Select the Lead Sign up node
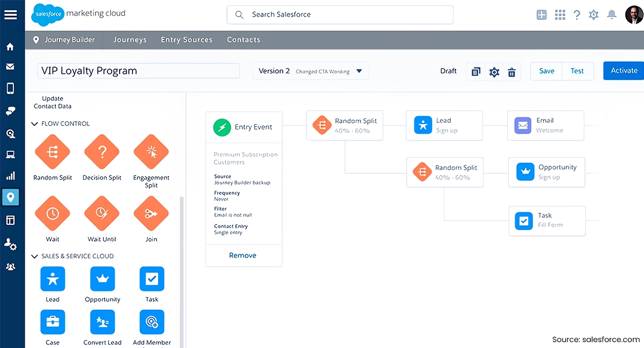Viewport: 644px width, 348px height. pyautogui.click(x=444, y=125)
